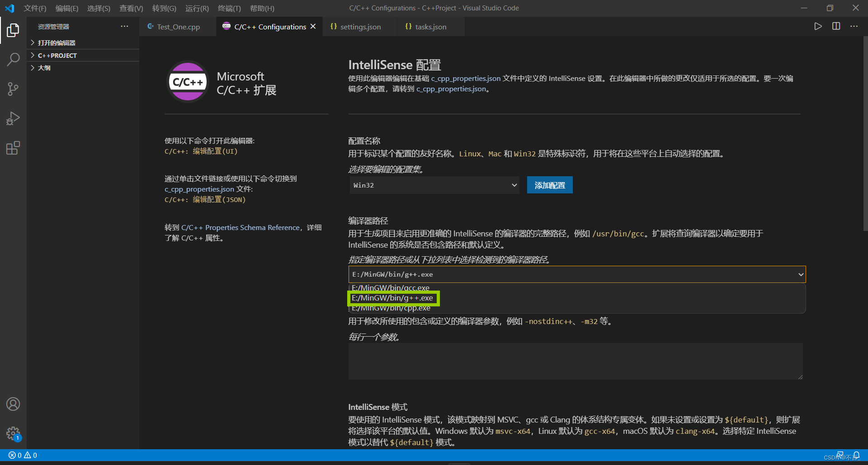The height and width of the screenshot is (465, 868).
Task: Click the Run play icon in editor toolbar
Action: 818,26
